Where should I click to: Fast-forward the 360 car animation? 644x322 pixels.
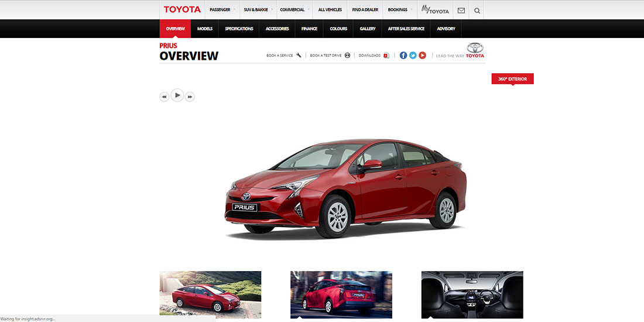(x=189, y=97)
